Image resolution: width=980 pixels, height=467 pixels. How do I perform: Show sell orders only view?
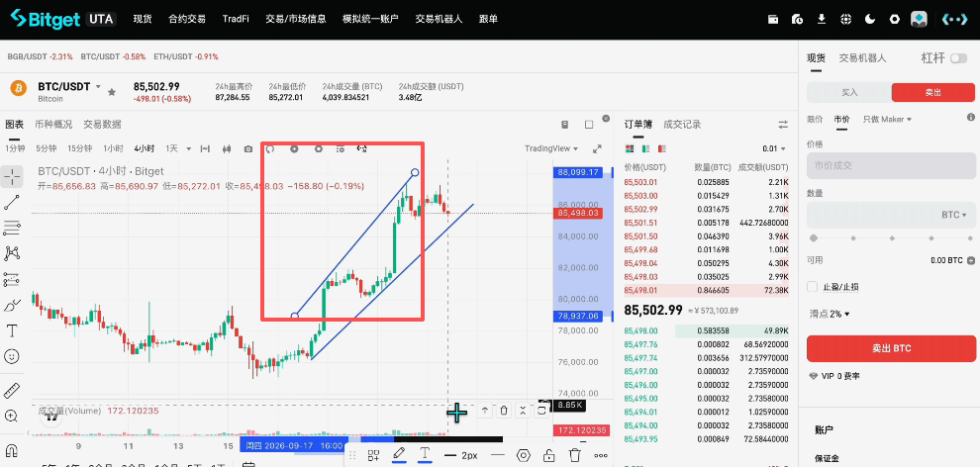662,148
